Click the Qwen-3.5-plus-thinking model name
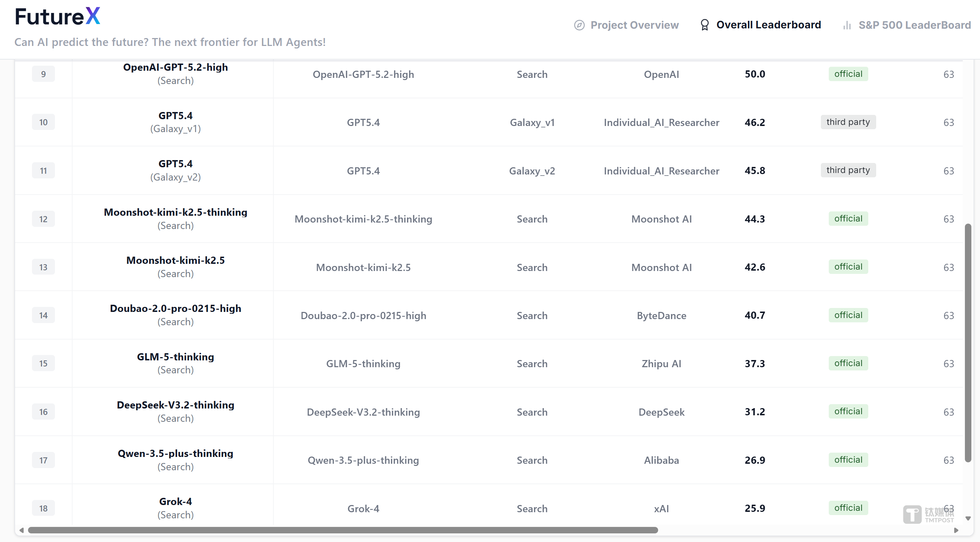Image resolution: width=980 pixels, height=542 pixels. [x=175, y=453]
